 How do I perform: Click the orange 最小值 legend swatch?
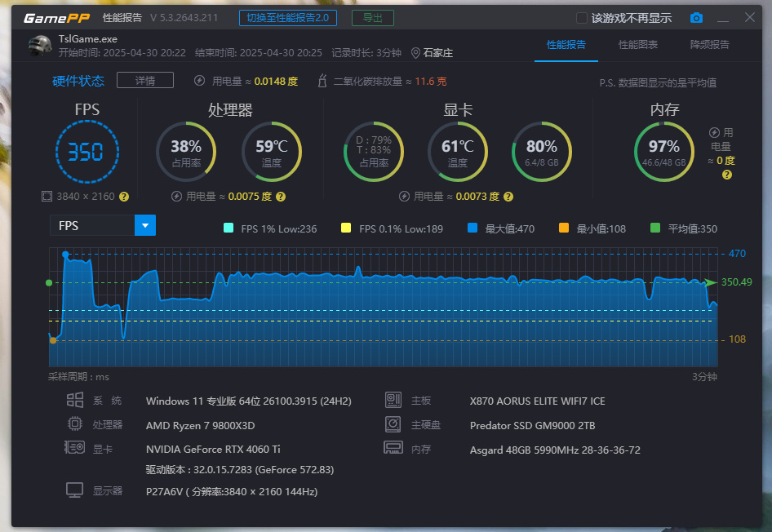(564, 228)
